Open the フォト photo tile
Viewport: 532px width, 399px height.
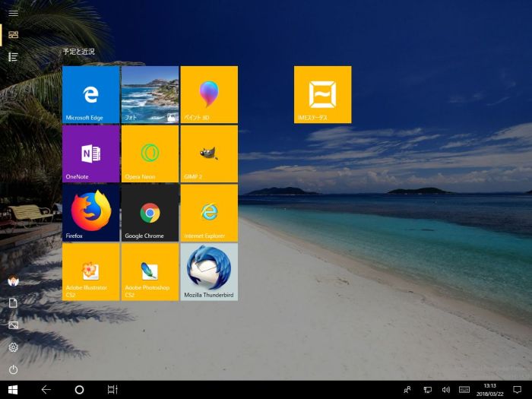click(150, 94)
